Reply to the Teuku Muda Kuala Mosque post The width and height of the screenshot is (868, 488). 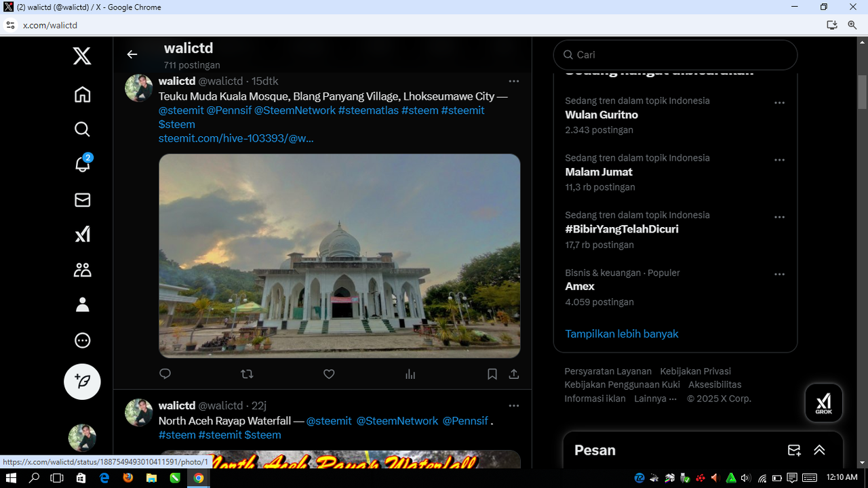coord(165,374)
